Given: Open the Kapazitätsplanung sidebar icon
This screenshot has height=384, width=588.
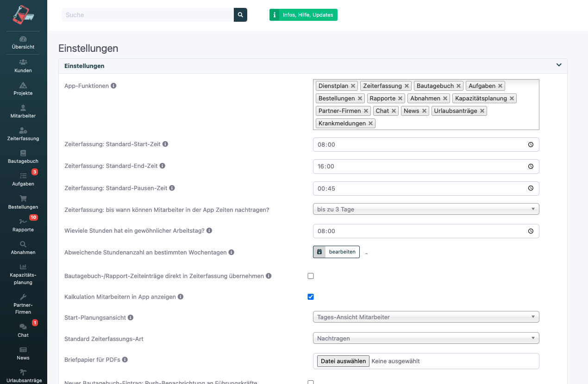Looking at the screenshot, I should (23, 273).
